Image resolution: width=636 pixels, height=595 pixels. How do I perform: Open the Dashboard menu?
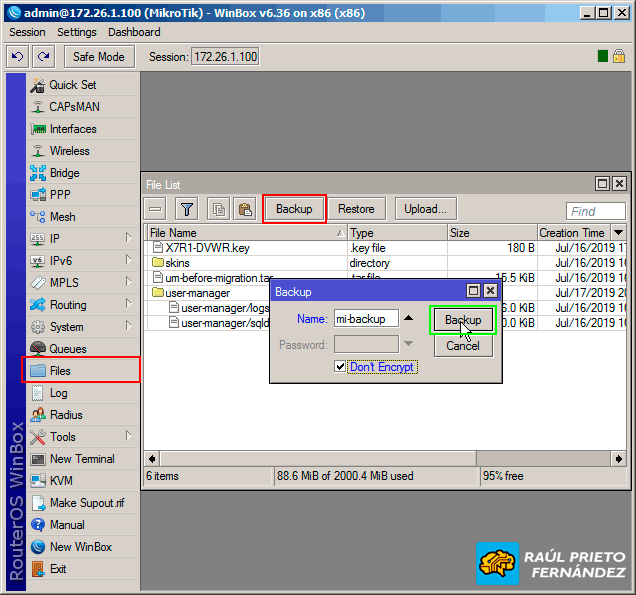(x=136, y=32)
